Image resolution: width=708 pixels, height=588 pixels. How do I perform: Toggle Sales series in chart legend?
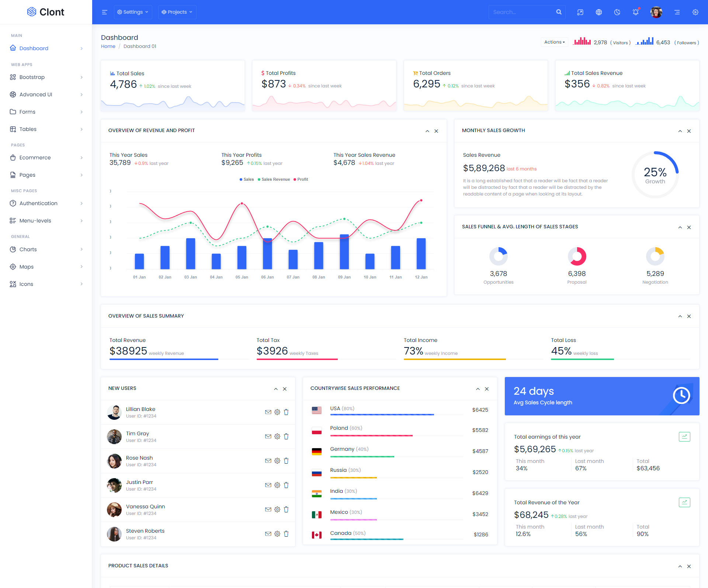246,179
